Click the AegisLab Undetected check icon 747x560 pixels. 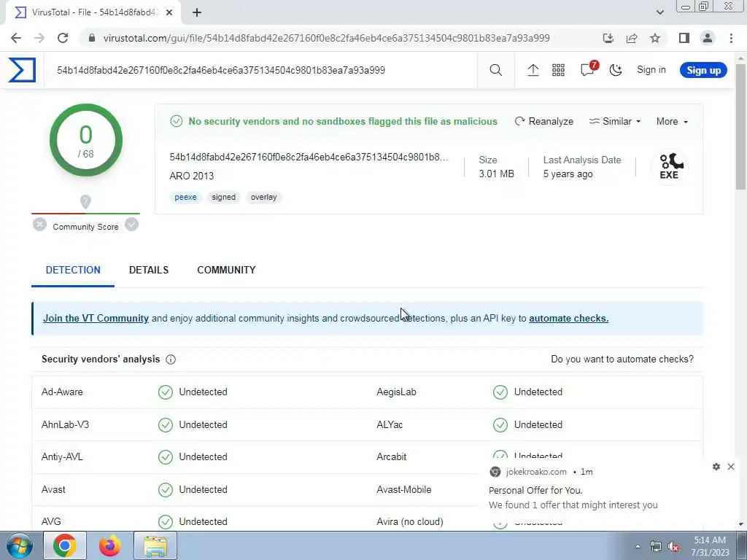point(500,392)
